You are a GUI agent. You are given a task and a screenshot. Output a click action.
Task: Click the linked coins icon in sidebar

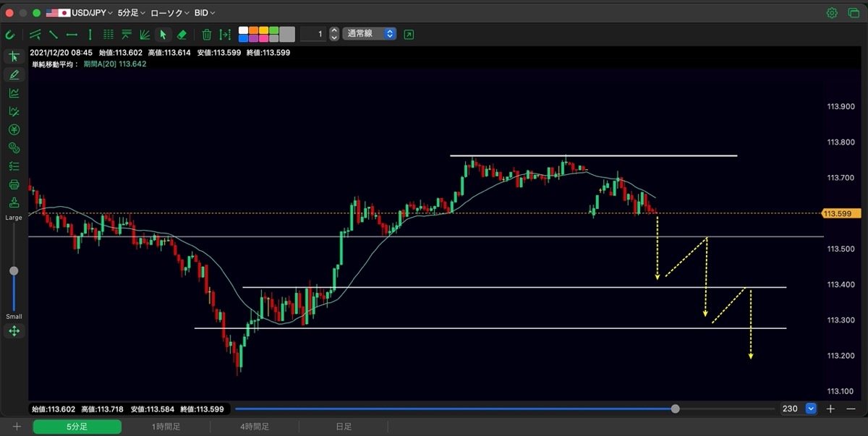click(14, 148)
